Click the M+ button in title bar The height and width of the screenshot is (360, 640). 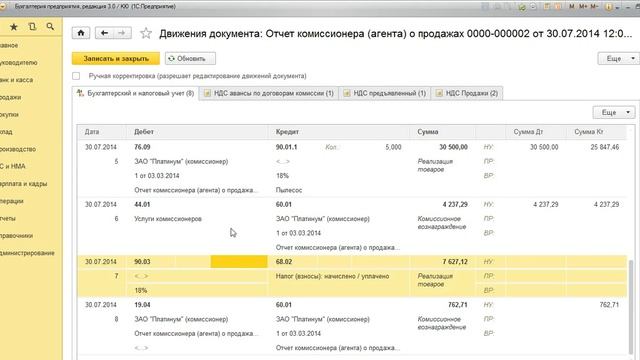(x=583, y=7)
